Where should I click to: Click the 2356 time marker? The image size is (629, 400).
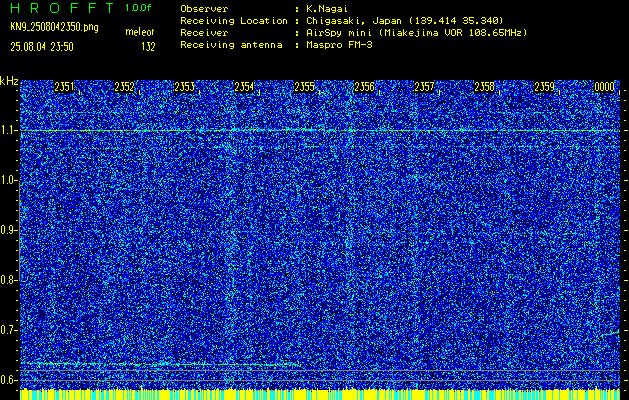(x=364, y=87)
